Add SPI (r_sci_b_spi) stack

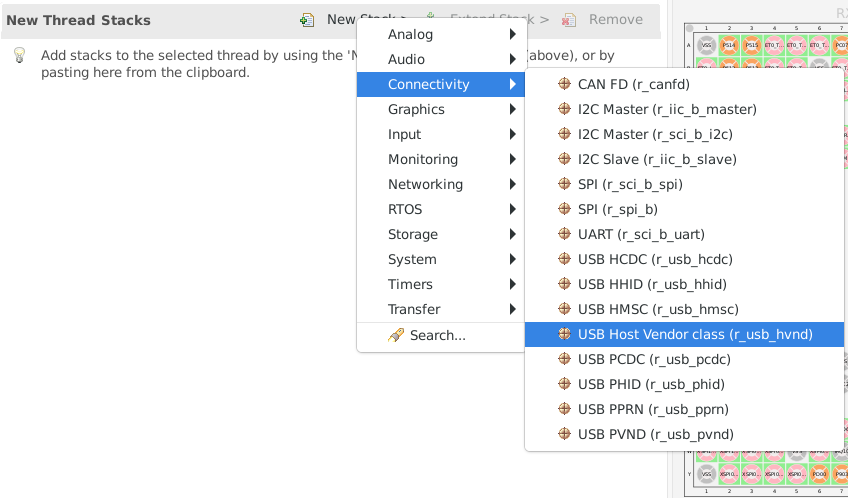tap(684, 184)
